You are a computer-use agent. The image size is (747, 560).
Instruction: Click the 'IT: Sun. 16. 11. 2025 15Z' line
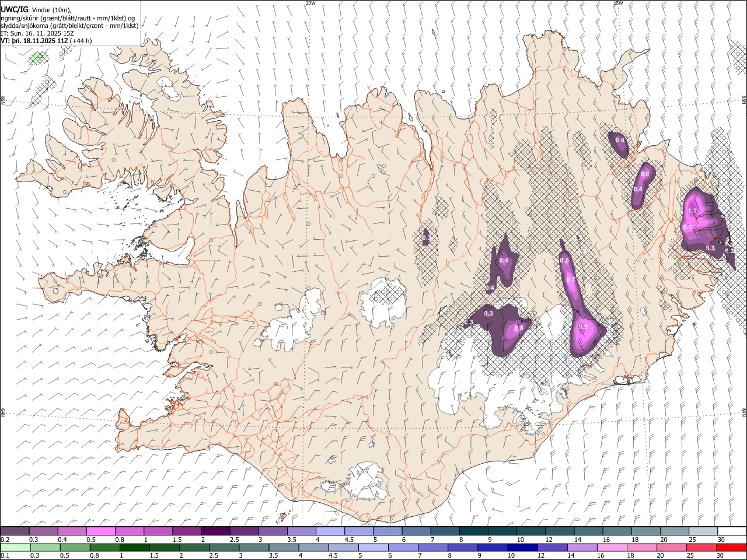(36, 33)
